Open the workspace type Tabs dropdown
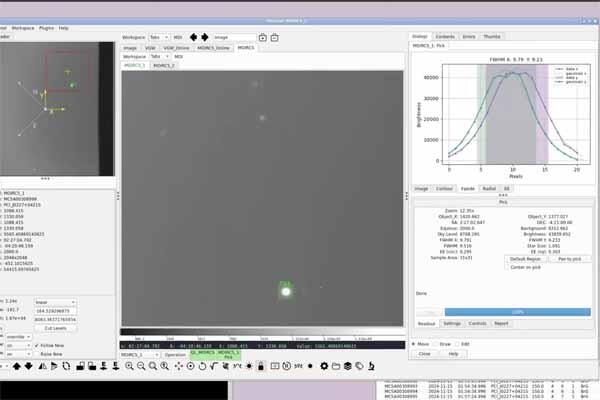This screenshot has height=400, width=600. click(160, 37)
